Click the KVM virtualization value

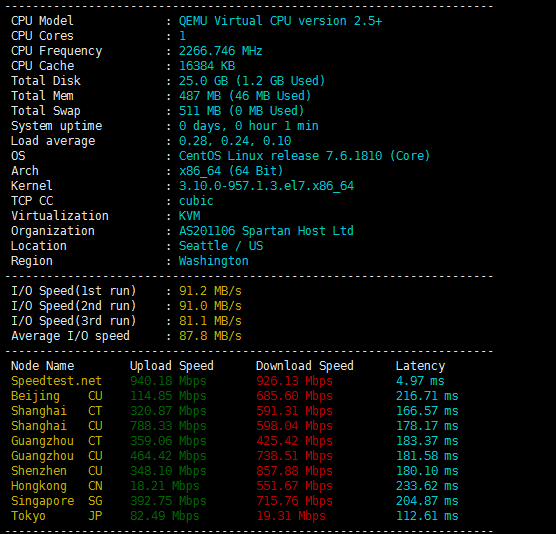[x=189, y=216]
